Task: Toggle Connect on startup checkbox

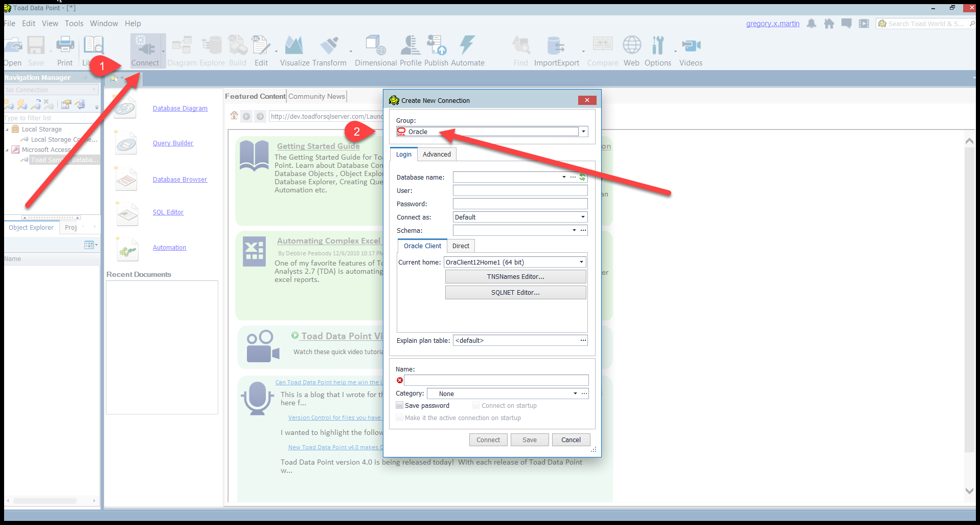Action: coord(476,405)
